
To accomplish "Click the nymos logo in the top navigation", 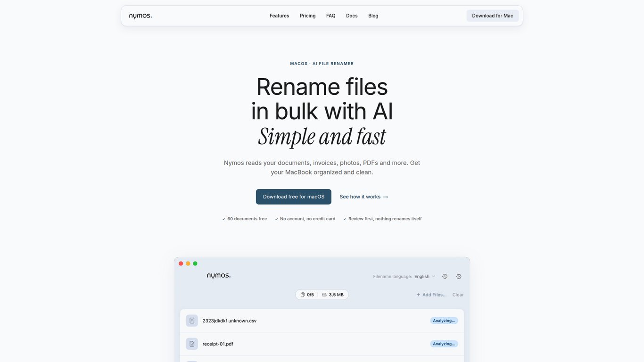I will tap(140, 16).
